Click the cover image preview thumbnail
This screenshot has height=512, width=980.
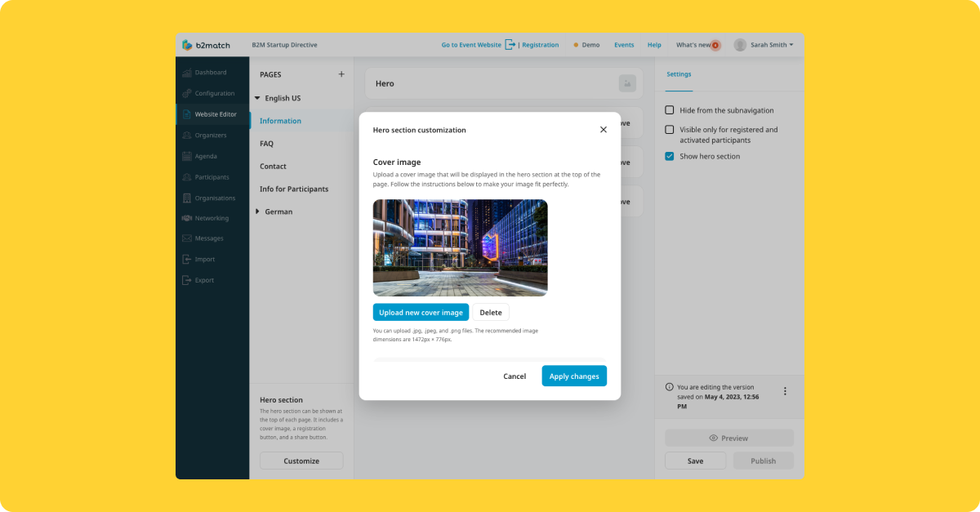[x=460, y=247]
